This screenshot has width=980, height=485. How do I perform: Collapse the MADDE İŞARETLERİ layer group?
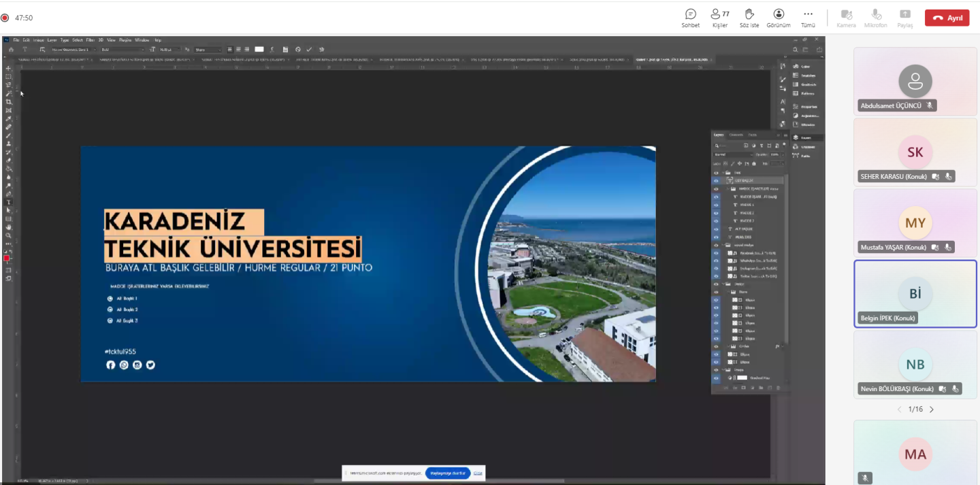(x=729, y=189)
